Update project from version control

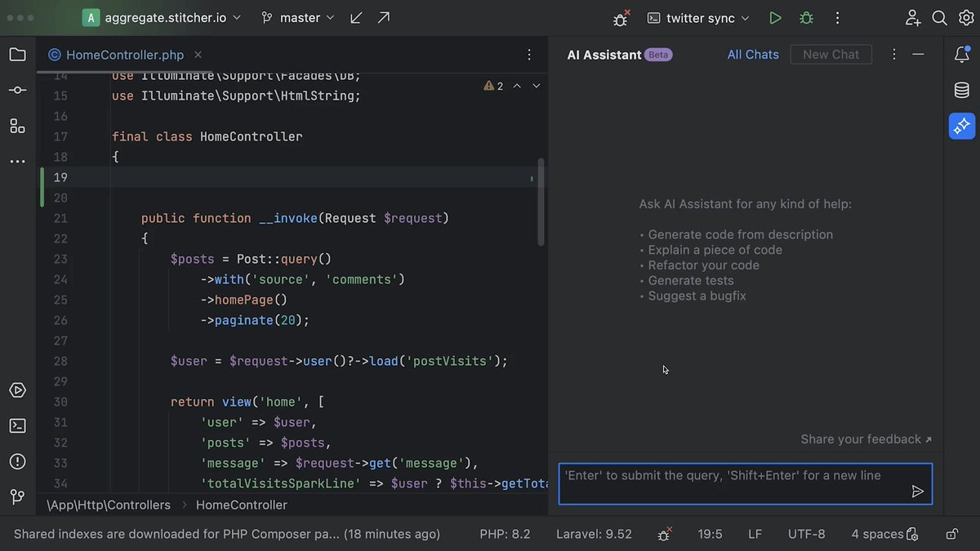coord(355,17)
